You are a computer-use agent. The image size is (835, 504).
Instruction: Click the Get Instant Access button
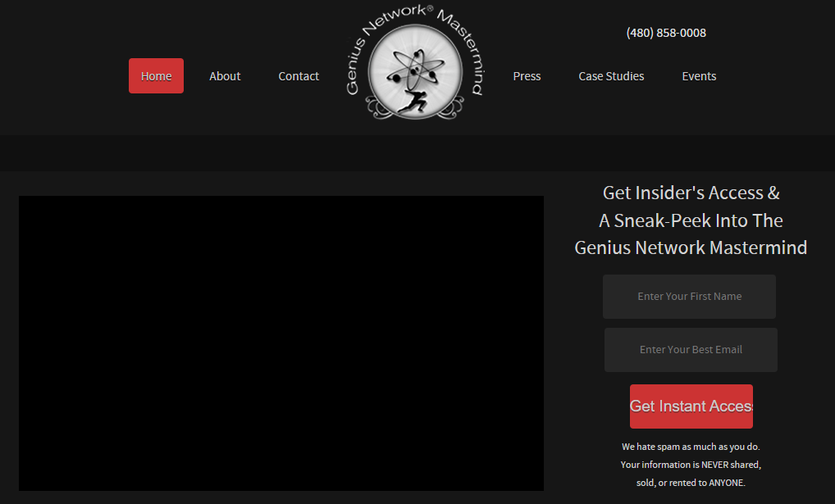[x=691, y=406]
